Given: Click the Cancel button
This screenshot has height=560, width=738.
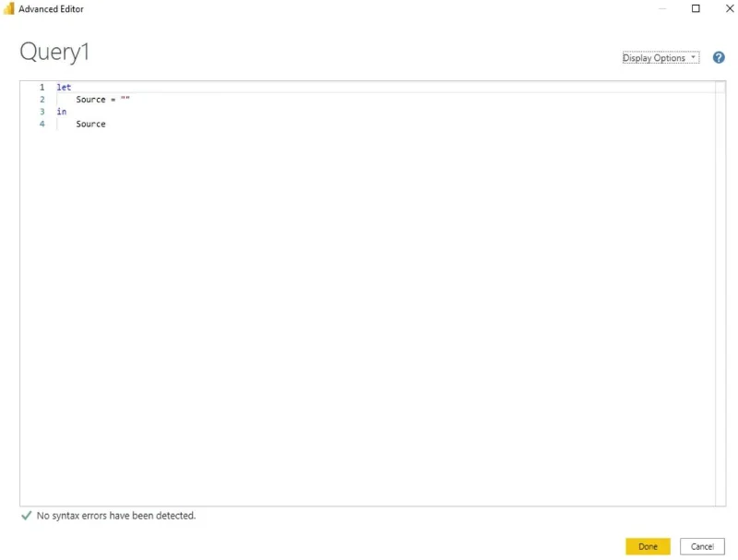Looking at the screenshot, I should [x=702, y=546].
